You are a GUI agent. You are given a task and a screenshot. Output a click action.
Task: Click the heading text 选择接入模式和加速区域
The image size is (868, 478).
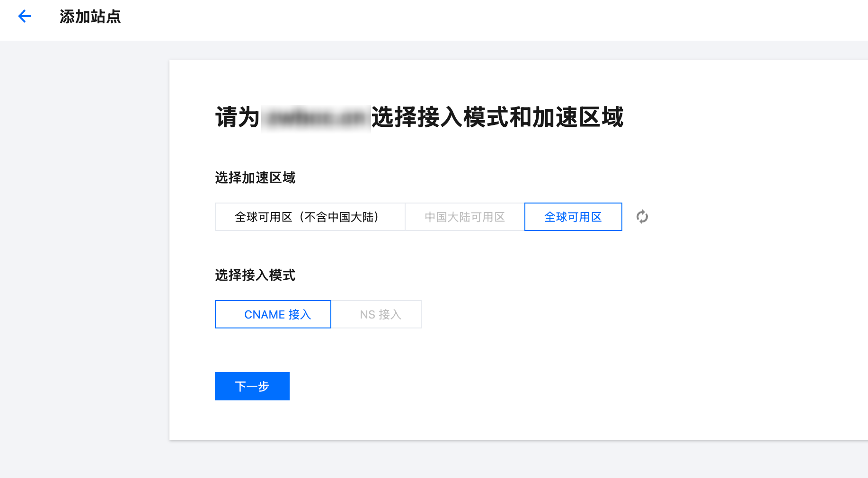(497, 117)
